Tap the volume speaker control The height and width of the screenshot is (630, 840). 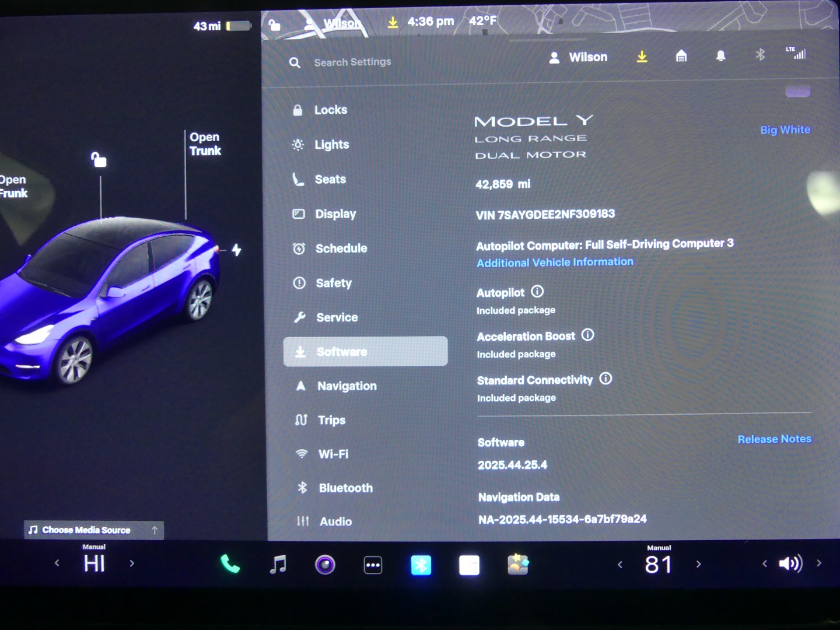pos(790,563)
